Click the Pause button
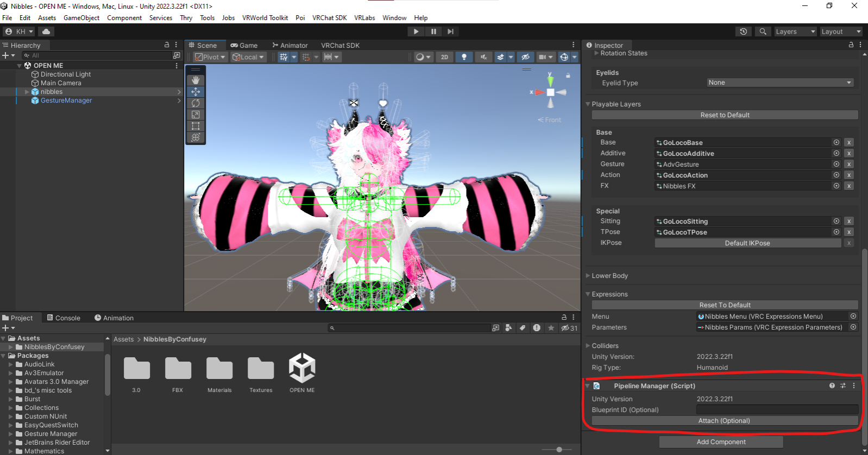 [433, 31]
